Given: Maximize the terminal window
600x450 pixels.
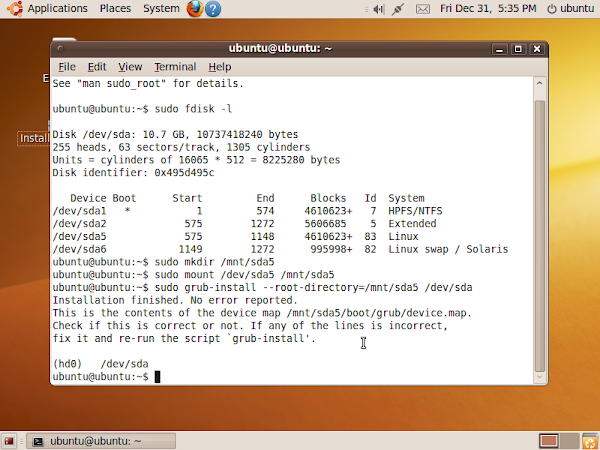Looking at the screenshot, I should 518,49.
